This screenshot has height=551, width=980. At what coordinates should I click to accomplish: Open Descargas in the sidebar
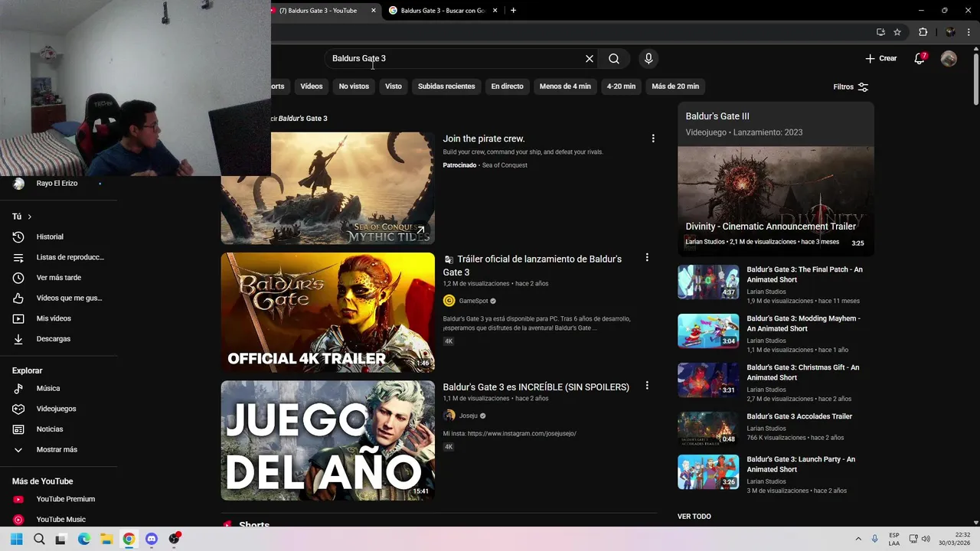coord(53,339)
